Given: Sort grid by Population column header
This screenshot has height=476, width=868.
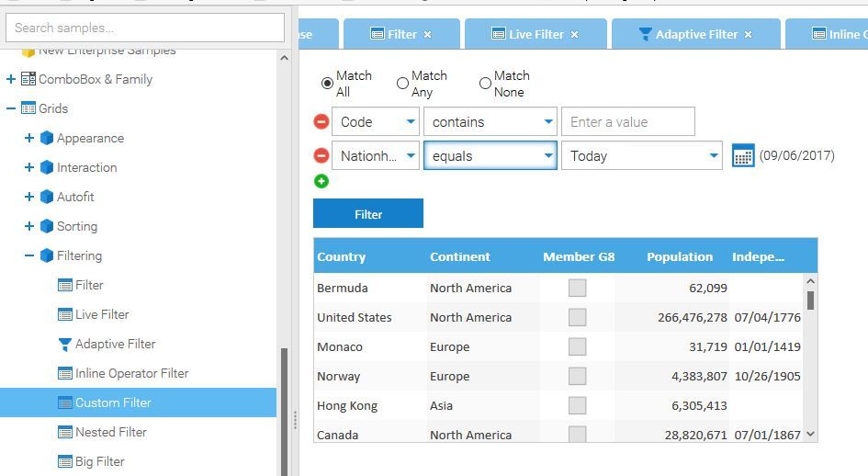Looking at the screenshot, I should pyautogui.click(x=679, y=256).
